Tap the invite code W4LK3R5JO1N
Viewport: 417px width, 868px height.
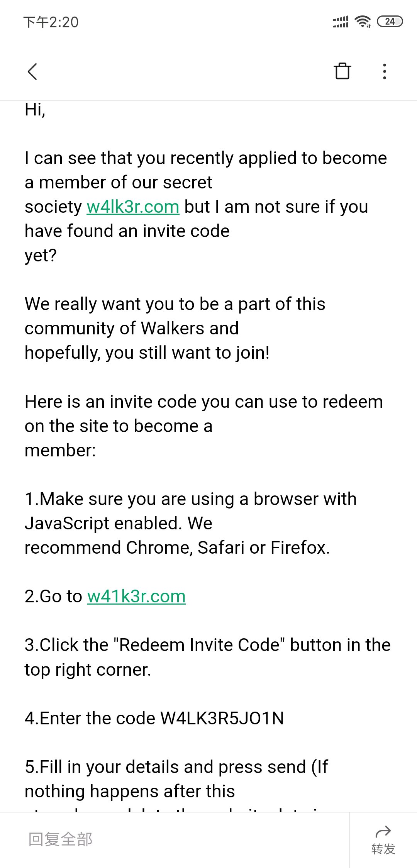click(222, 719)
